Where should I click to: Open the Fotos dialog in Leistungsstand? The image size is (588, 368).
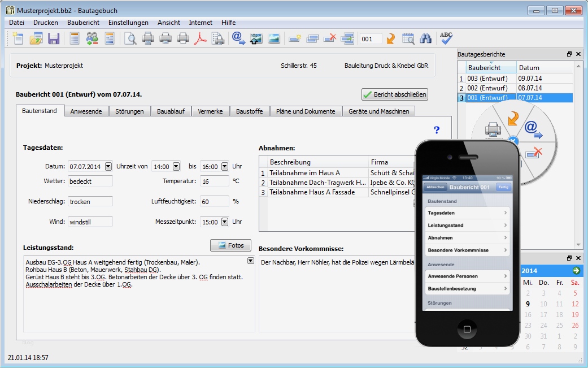click(230, 245)
